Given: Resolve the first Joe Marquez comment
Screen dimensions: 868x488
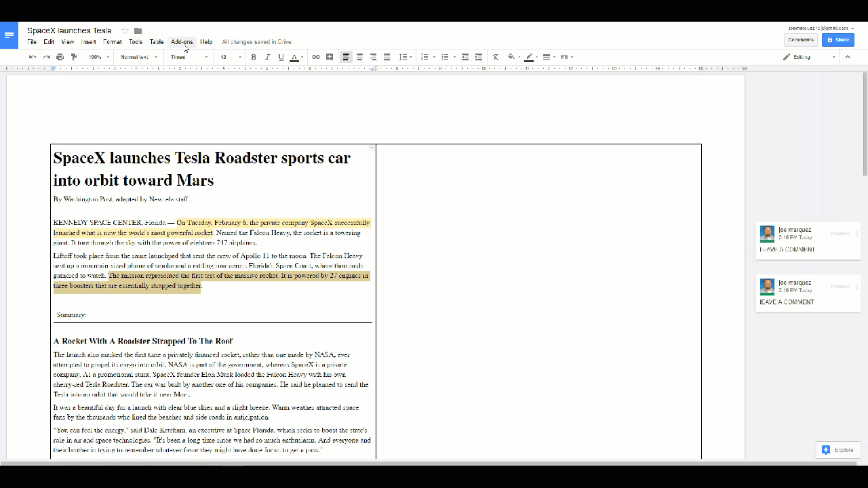Looking at the screenshot, I should 840,234.
